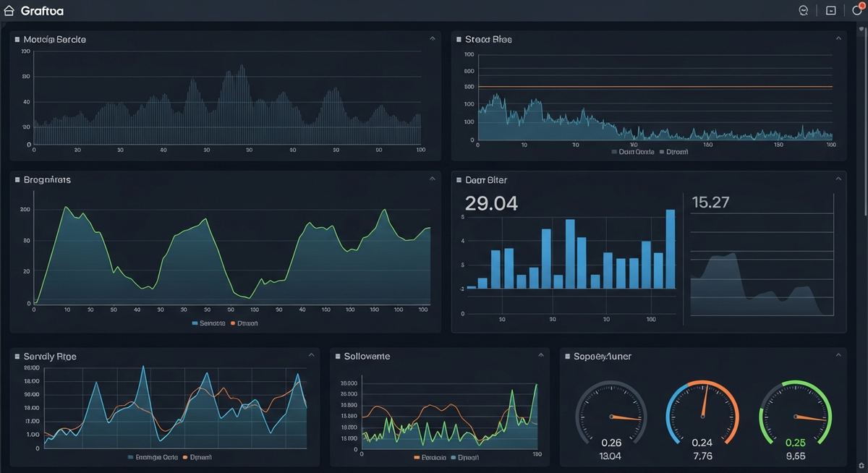
Task: Click the Grafana home icon
Action: tap(8, 9)
